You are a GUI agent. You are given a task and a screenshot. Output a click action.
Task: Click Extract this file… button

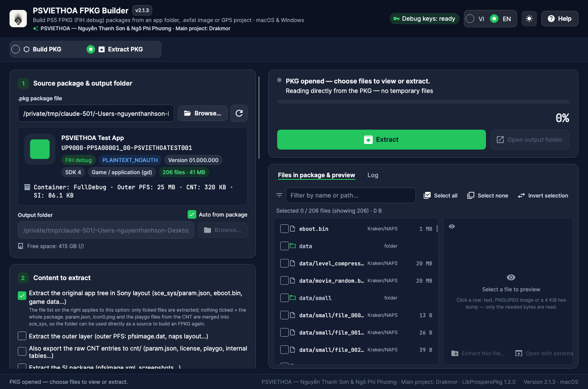[478, 353]
